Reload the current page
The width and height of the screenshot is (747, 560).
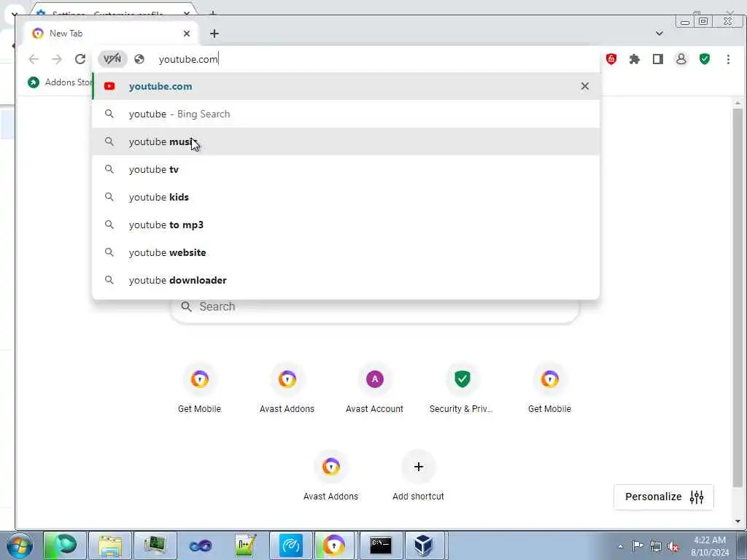point(80,59)
